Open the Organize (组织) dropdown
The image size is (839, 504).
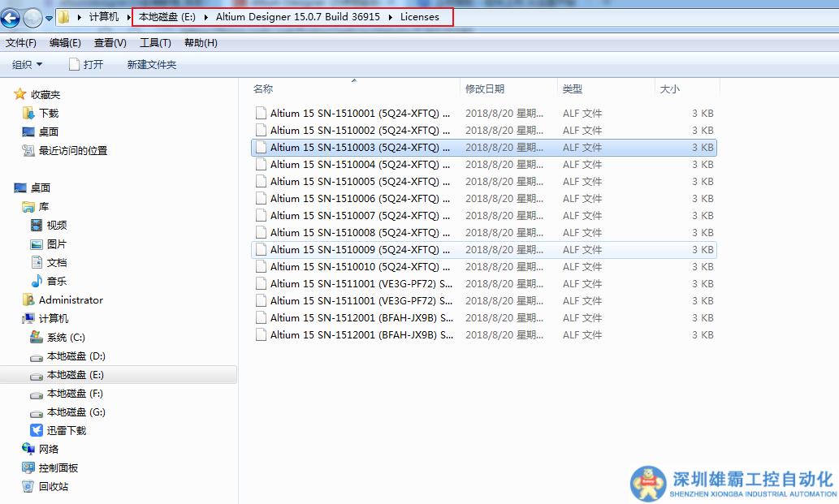coord(27,65)
